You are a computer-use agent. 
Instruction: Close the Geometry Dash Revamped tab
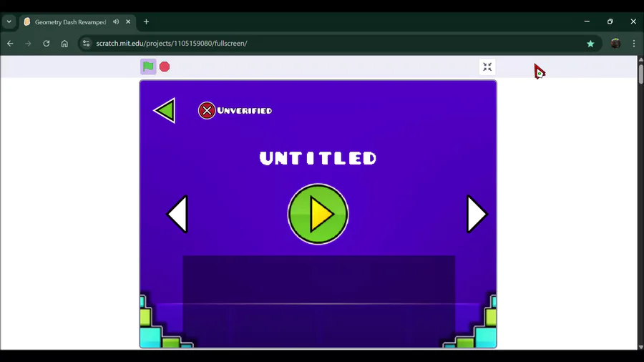coord(128,21)
